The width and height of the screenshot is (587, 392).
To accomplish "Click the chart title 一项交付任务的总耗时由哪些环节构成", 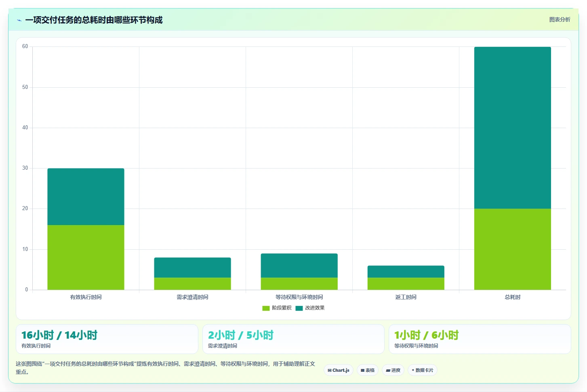I will (94, 20).
